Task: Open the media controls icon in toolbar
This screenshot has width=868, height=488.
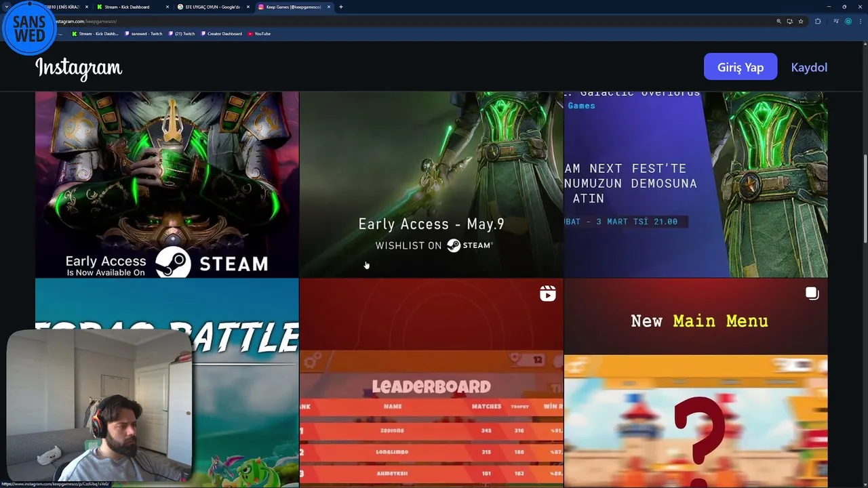Action: click(836, 21)
